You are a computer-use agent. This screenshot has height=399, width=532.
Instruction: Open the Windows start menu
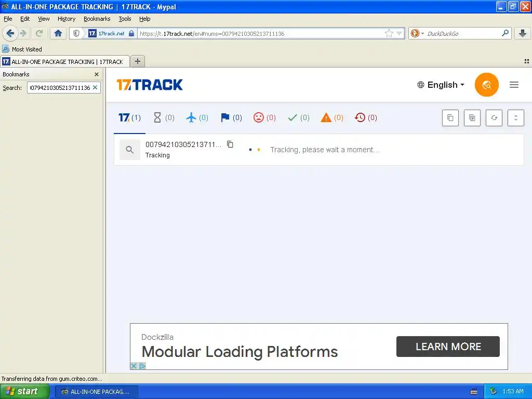click(x=25, y=392)
